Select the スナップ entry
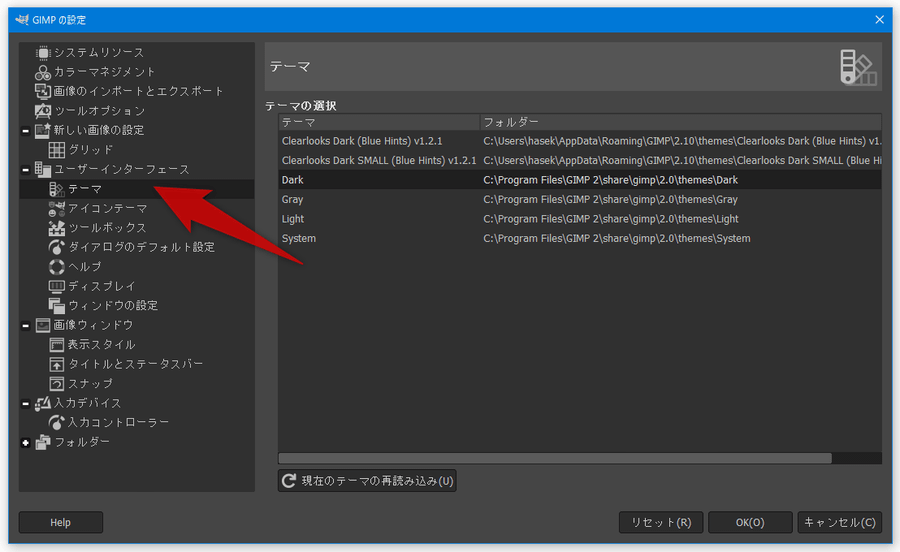The image size is (900, 552). [91, 384]
